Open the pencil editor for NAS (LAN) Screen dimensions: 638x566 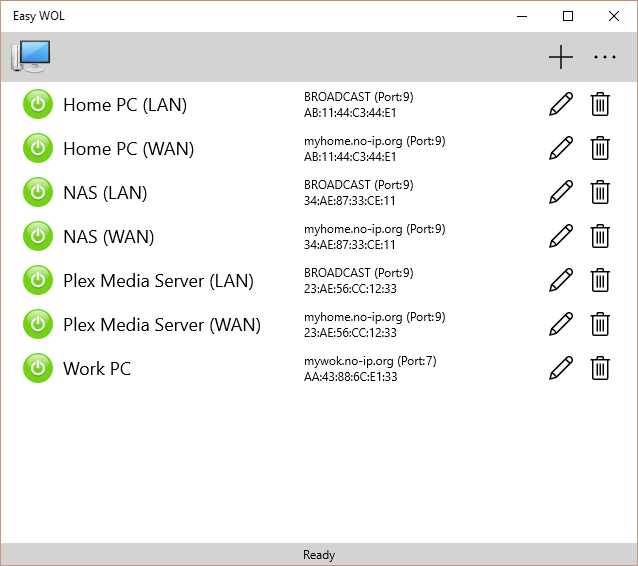(x=561, y=193)
